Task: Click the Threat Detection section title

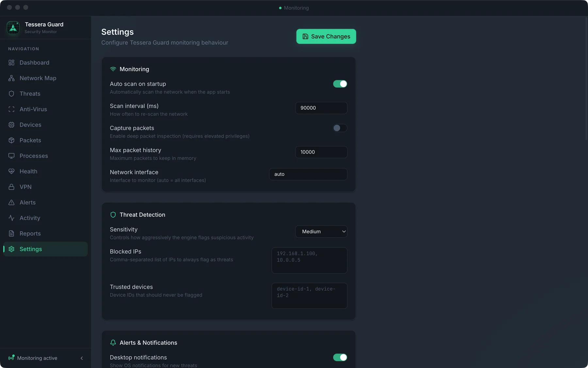Action: [x=142, y=215]
